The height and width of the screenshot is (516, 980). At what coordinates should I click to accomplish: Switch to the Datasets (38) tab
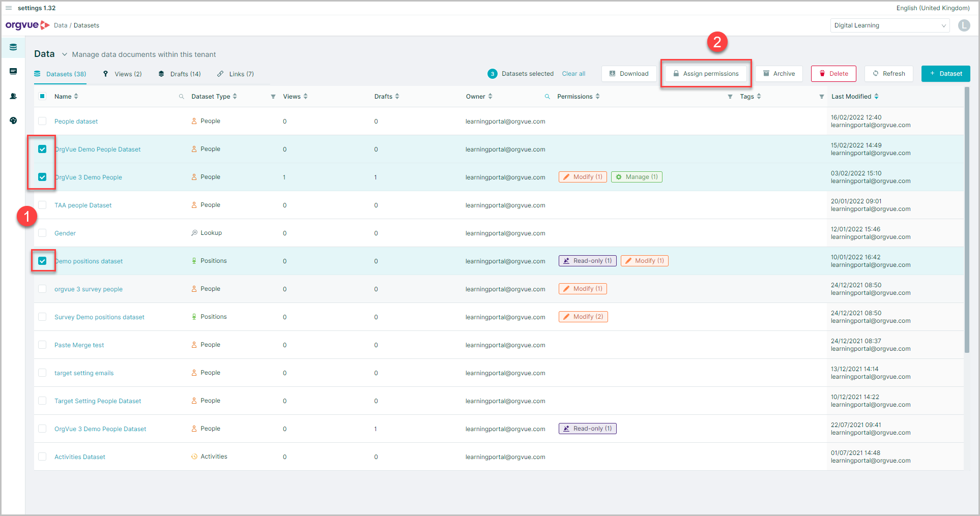coord(60,74)
